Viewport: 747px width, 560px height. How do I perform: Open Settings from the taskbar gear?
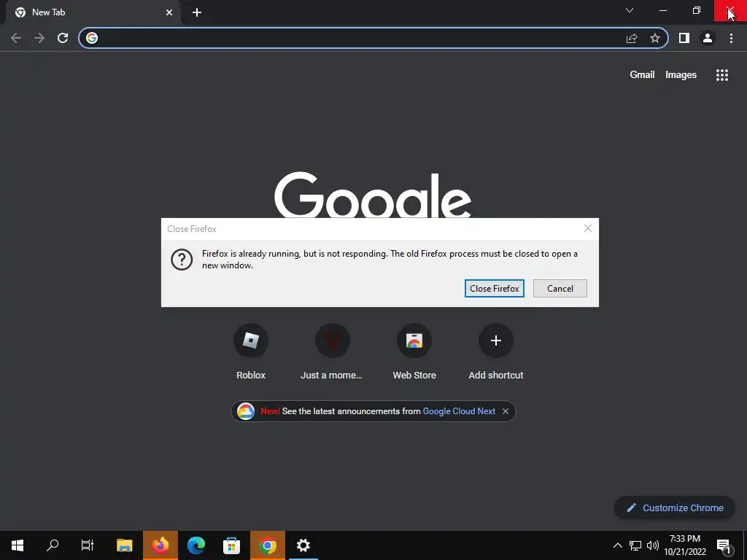tap(303, 545)
